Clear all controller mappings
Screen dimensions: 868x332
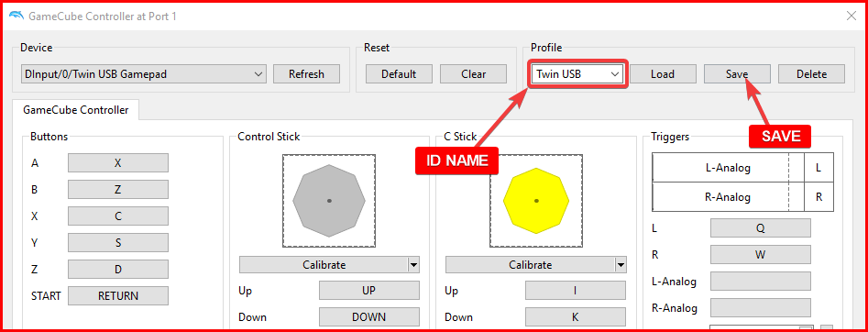pyautogui.click(x=473, y=73)
